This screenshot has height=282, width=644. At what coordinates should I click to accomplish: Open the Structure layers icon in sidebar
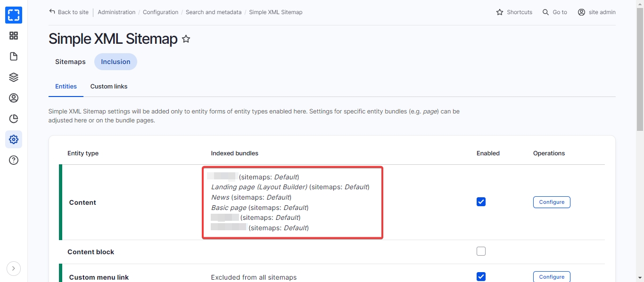click(x=14, y=77)
